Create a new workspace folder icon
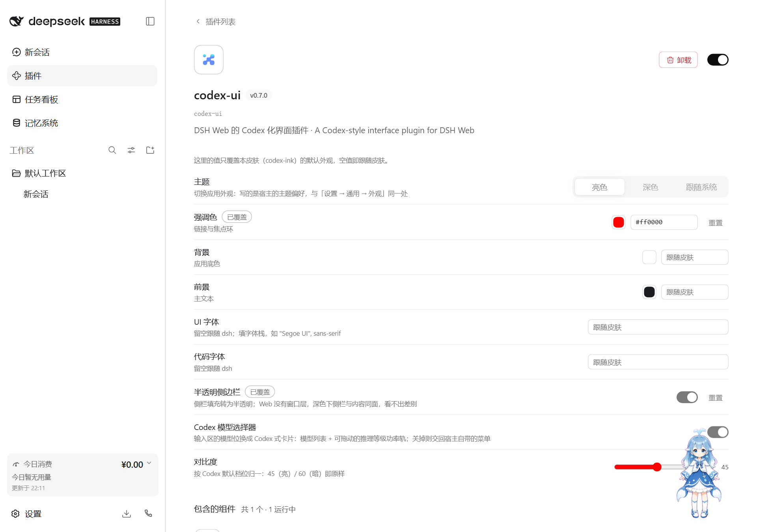The height and width of the screenshot is (532, 757). (x=150, y=150)
